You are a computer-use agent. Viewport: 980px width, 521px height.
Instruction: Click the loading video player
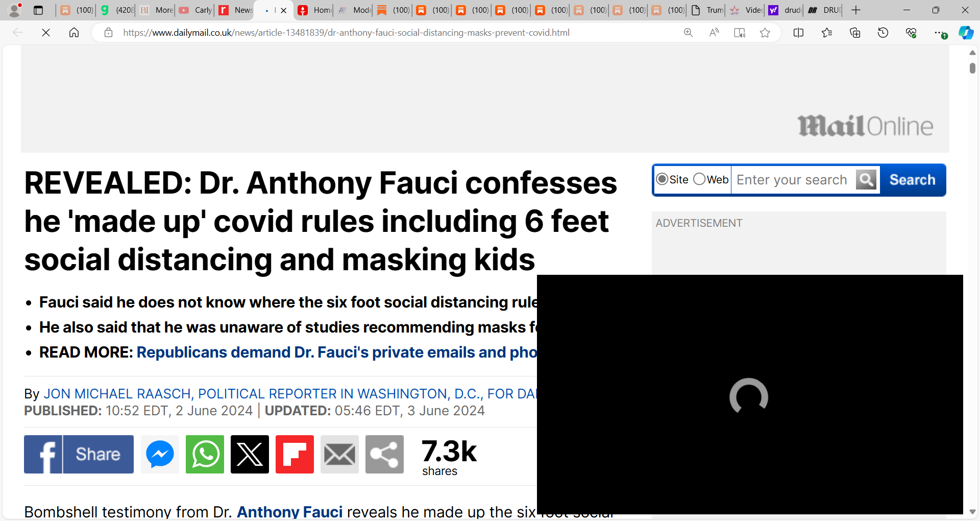pos(750,394)
